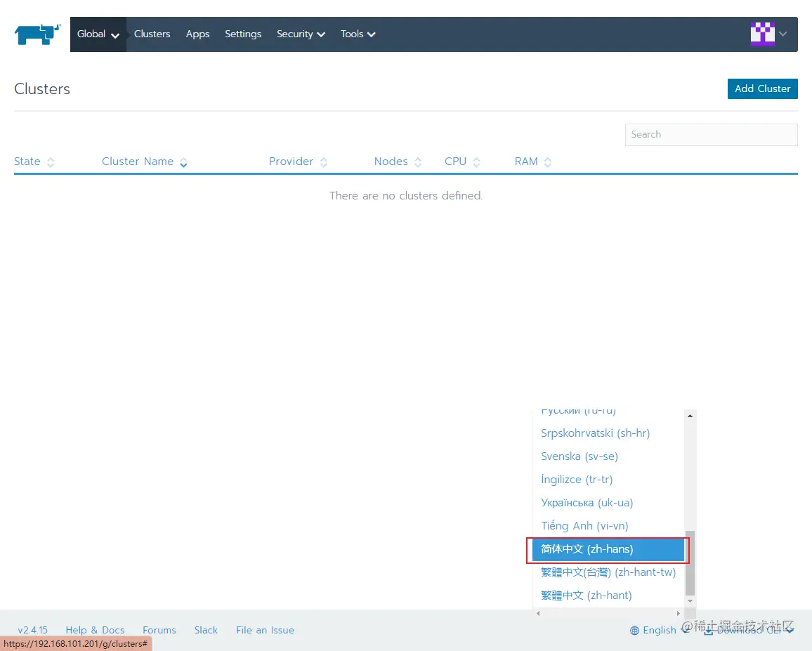Open Help & Docs link

click(x=96, y=631)
